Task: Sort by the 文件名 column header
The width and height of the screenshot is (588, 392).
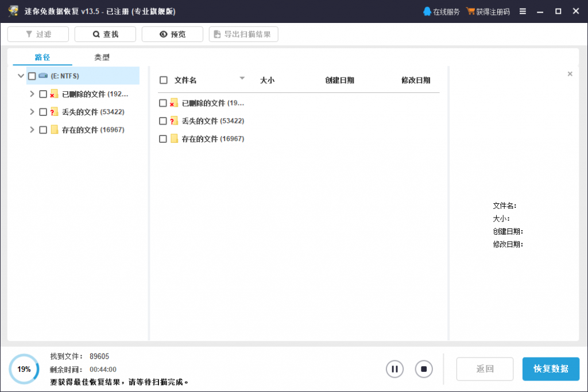Action: click(185, 80)
